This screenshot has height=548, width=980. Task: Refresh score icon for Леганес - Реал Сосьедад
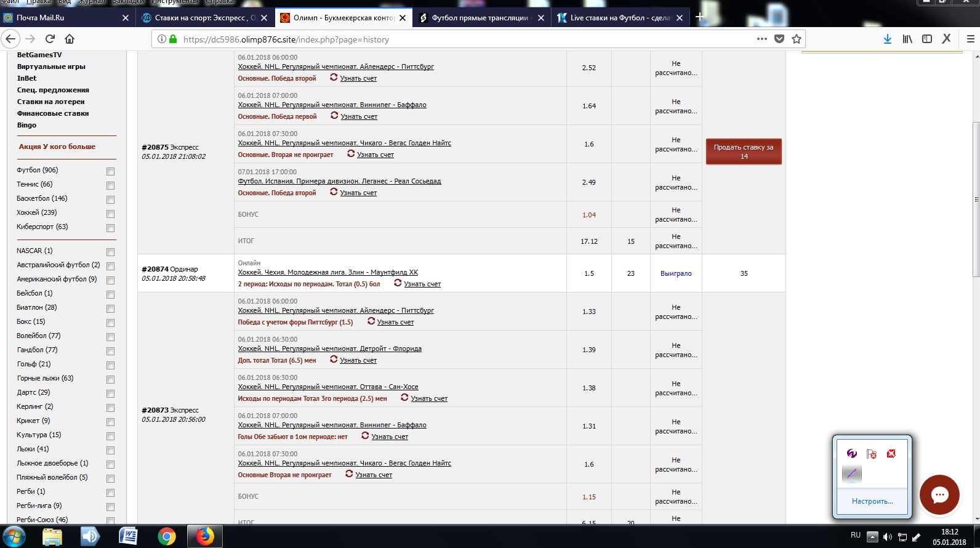(334, 192)
